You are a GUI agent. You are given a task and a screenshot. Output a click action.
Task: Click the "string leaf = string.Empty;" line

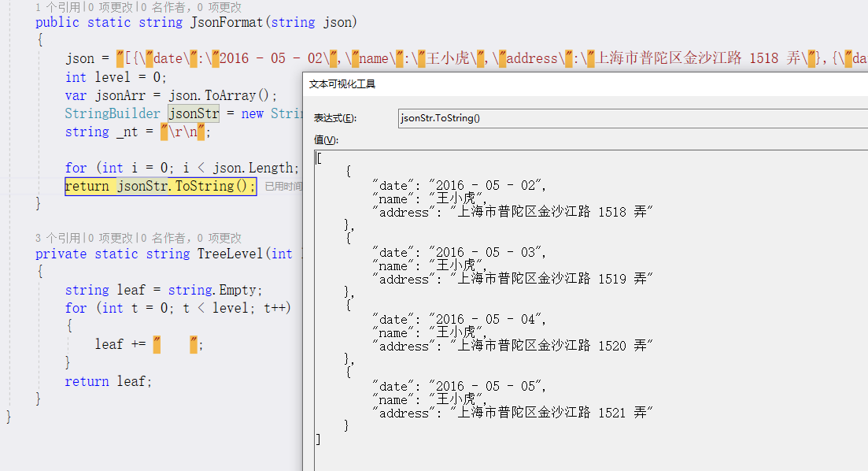tap(164, 290)
